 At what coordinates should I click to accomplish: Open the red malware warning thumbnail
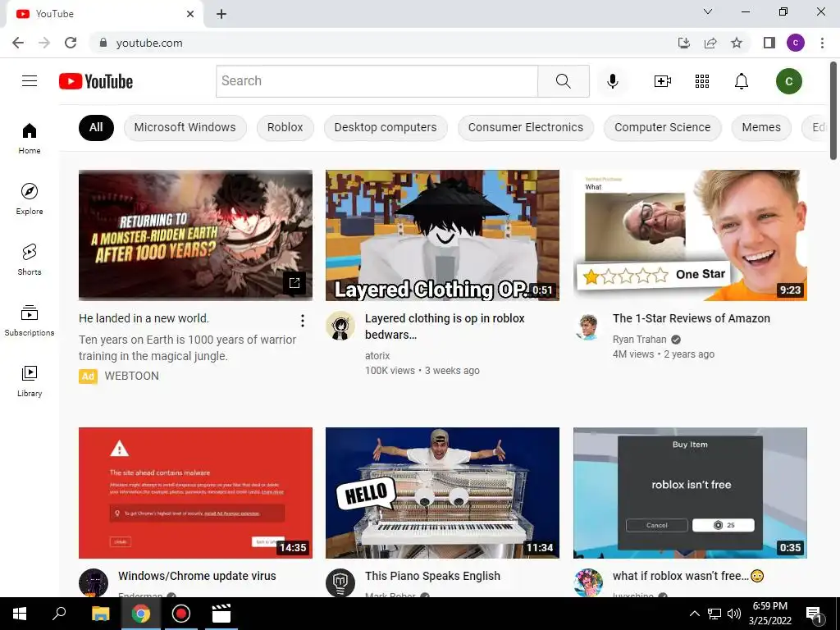click(x=195, y=493)
